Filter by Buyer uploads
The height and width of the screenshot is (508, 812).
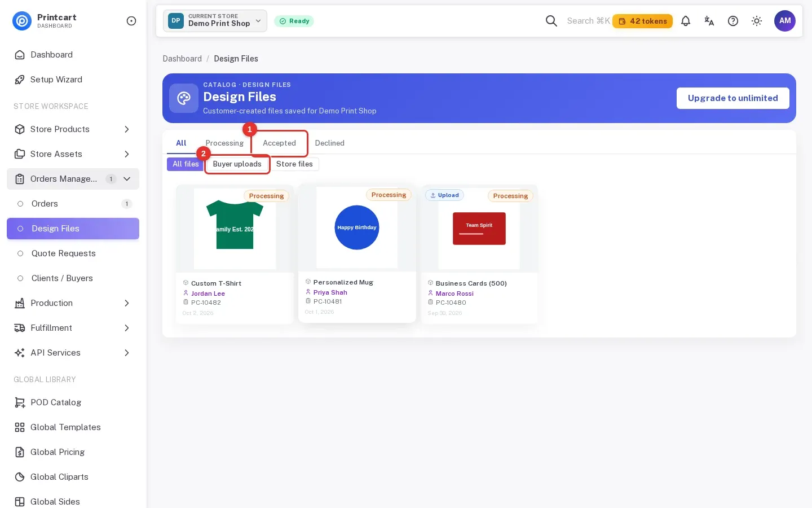click(x=237, y=164)
